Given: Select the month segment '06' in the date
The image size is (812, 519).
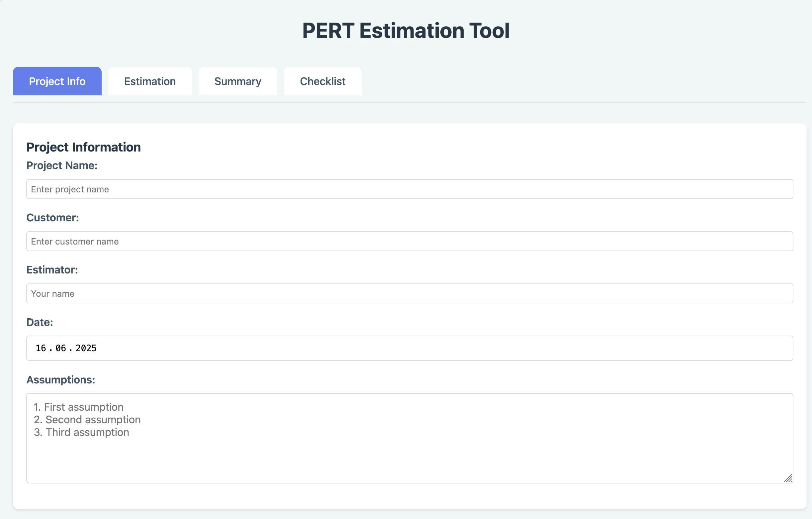Looking at the screenshot, I should tap(61, 348).
